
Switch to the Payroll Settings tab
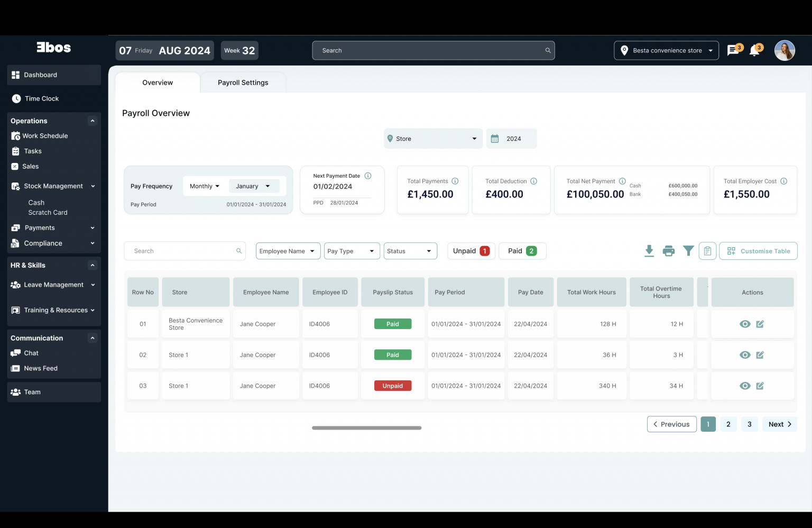coord(243,83)
